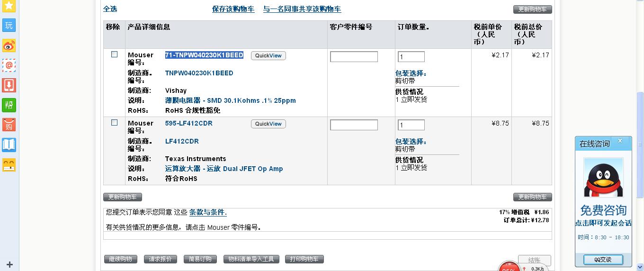644x271 pixels.
Task: Click the red percentage speed indicator
Action: pyautogui.click(x=509, y=267)
